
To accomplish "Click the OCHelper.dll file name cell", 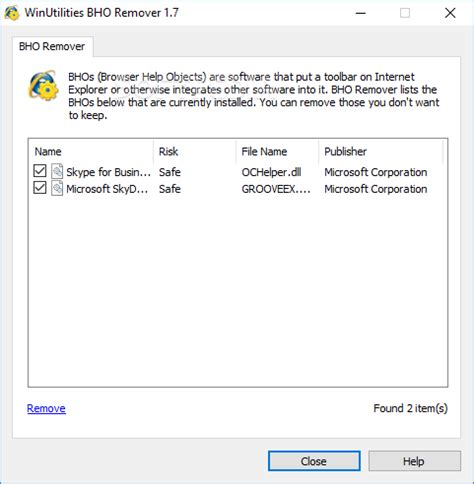I will (271, 172).
